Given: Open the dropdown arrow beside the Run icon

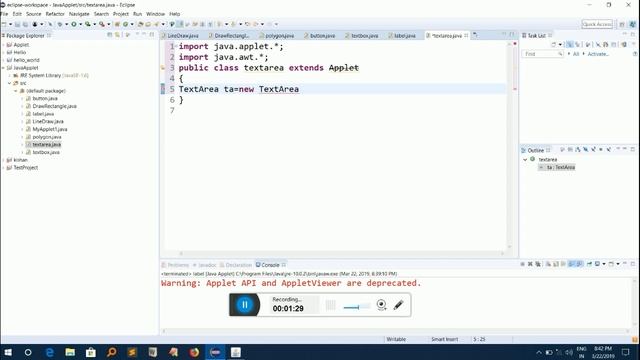Looking at the screenshot, I should tap(80, 24).
